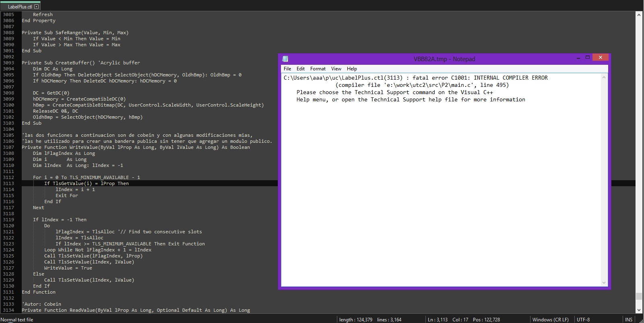Viewport: 644px width, 323px height.
Task: Click line number 3113 in the gutter
Action: point(8,183)
